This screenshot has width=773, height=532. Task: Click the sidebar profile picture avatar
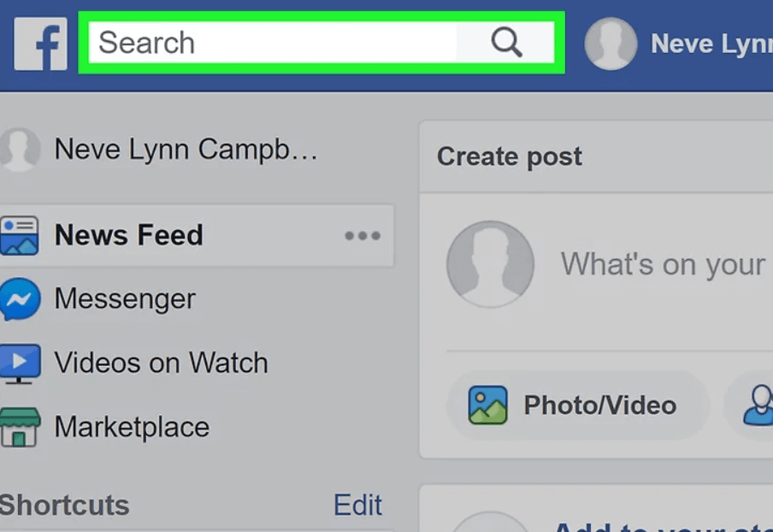pos(19,150)
